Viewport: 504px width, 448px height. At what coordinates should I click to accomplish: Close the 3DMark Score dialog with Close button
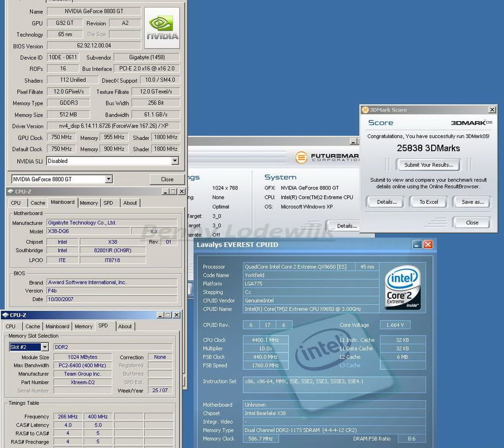coord(472,223)
